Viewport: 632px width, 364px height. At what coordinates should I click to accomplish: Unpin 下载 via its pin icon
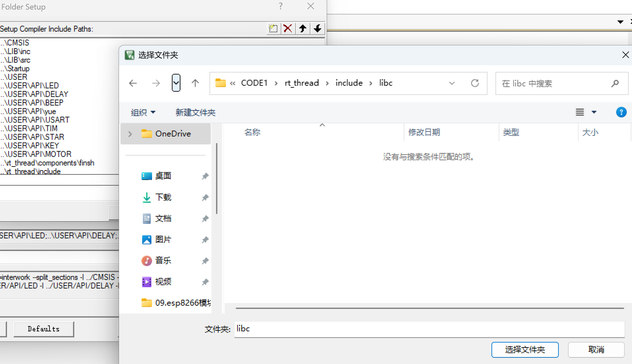click(x=205, y=197)
